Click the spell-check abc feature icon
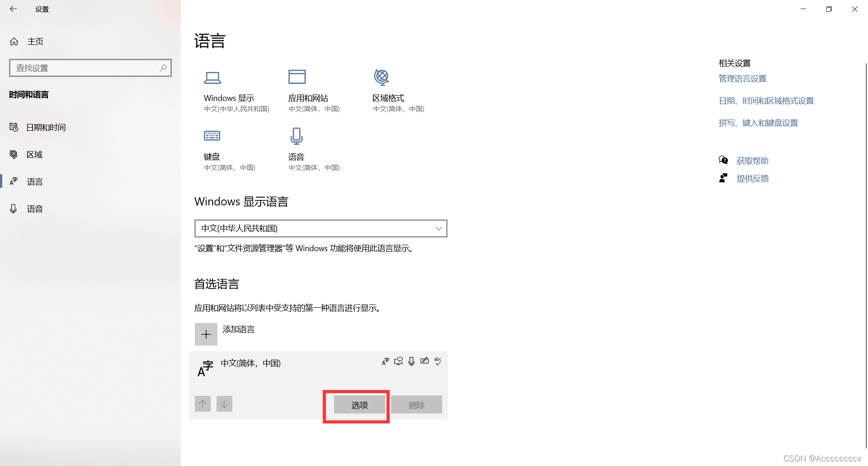The height and width of the screenshot is (466, 868). [438, 361]
